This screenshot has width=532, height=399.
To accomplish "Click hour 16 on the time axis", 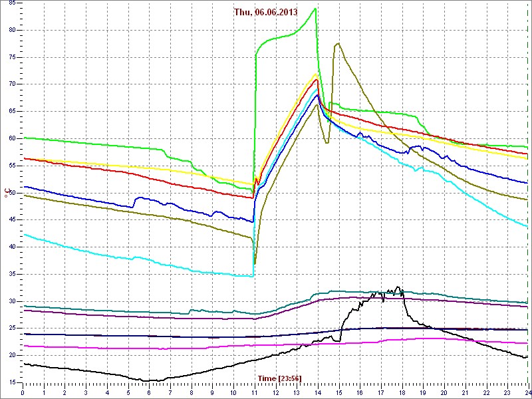I will pyautogui.click(x=360, y=392).
